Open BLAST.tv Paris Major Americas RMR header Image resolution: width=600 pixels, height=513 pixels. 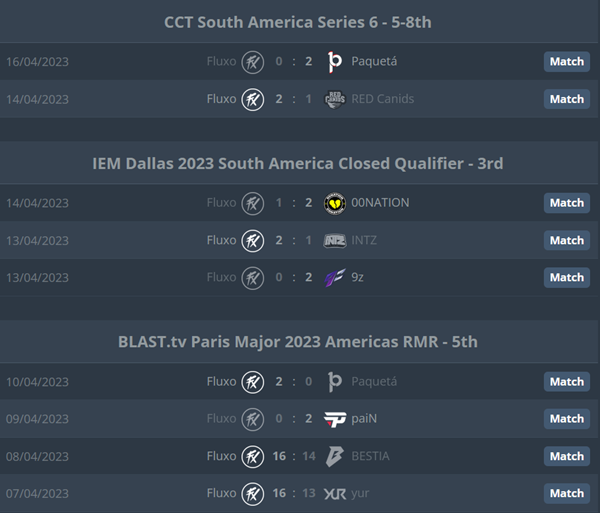298,342
